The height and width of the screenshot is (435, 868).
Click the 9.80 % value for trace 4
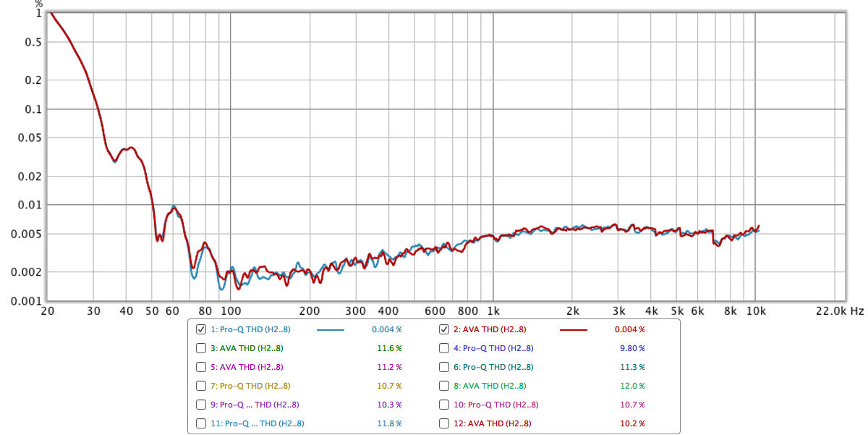[632, 348]
